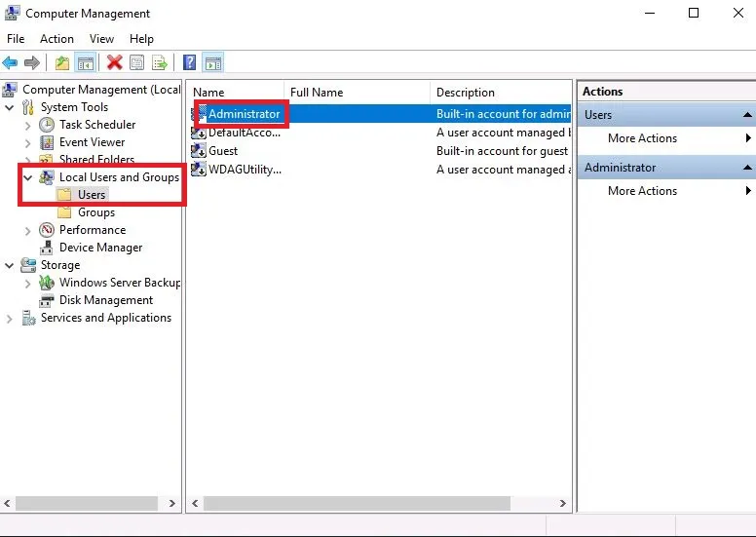Click the Up One Level folder icon
756x537 pixels.
tap(62, 63)
